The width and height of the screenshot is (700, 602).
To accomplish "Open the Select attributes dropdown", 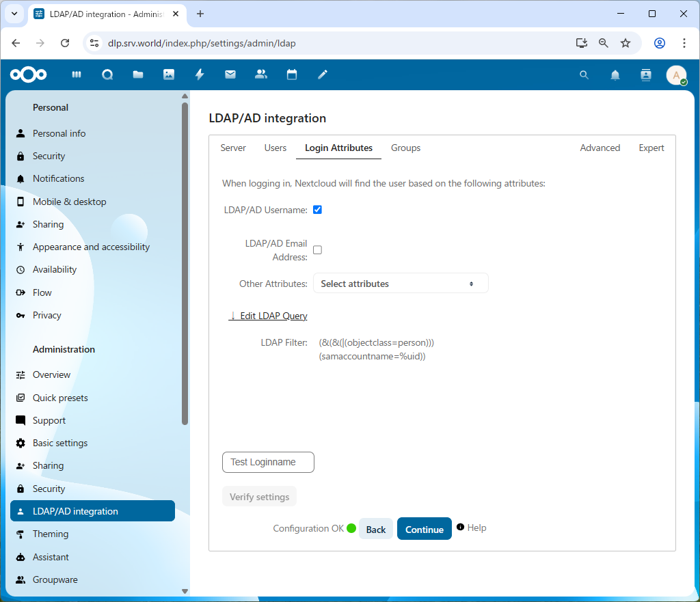I will (x=401, y=284).
